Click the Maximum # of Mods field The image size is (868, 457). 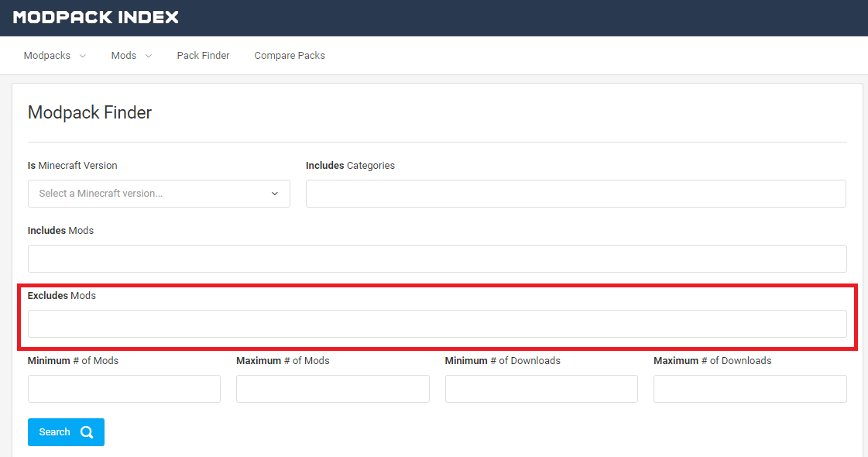pos(332,389)
